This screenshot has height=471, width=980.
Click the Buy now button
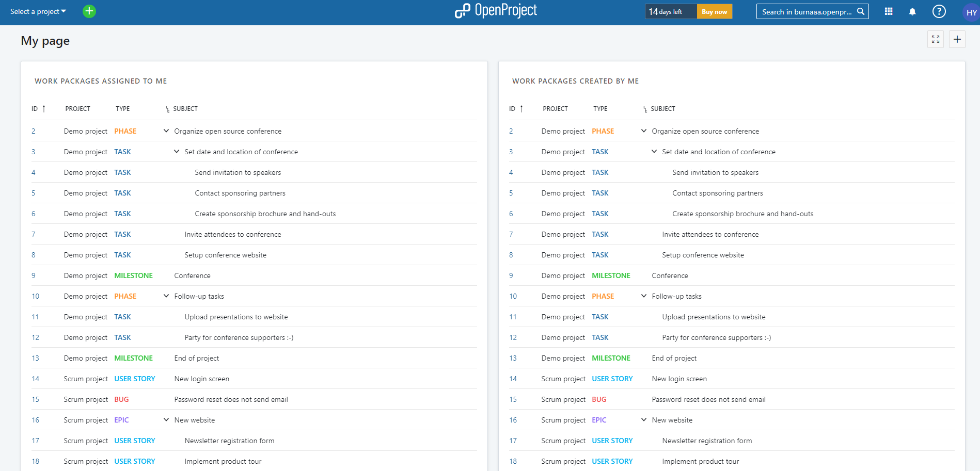(x=714, y=11)
